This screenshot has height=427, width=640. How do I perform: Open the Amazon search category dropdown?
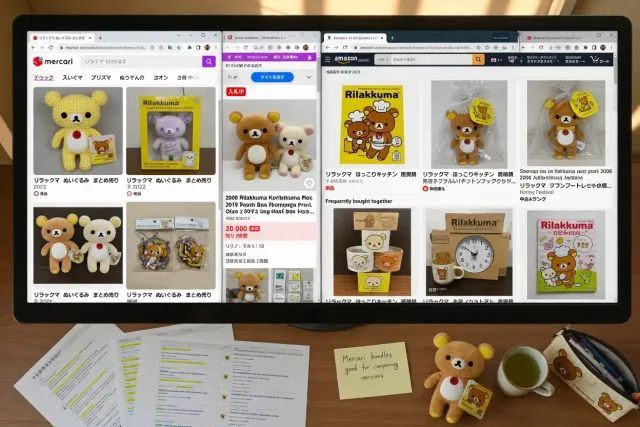382,60
